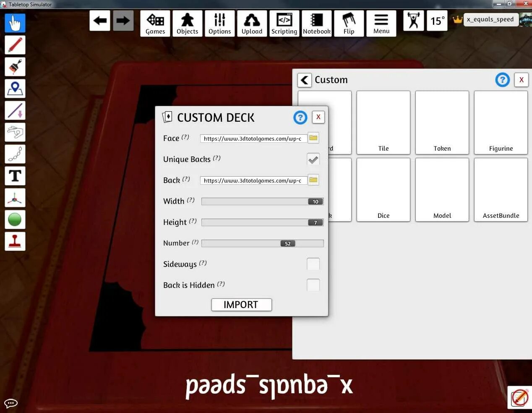
Task: Flip the table
Action: (x=349, y=24)
